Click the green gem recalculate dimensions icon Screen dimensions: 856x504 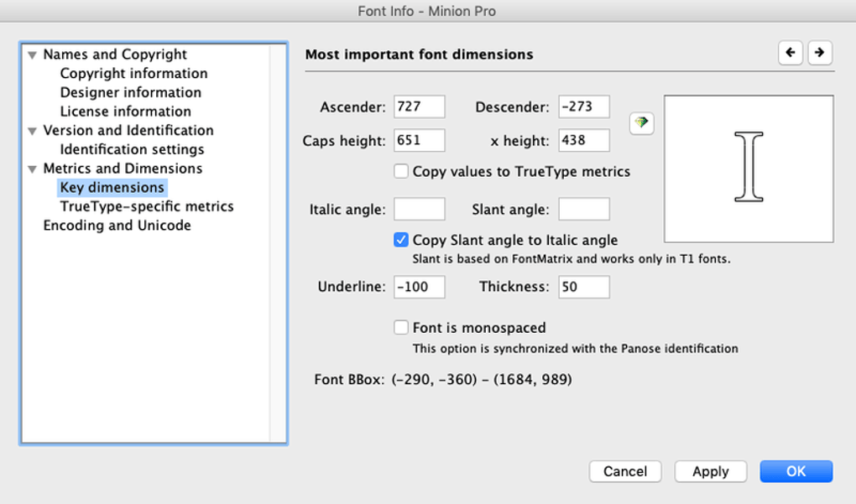pyautogui.click(x=642, y=122)
